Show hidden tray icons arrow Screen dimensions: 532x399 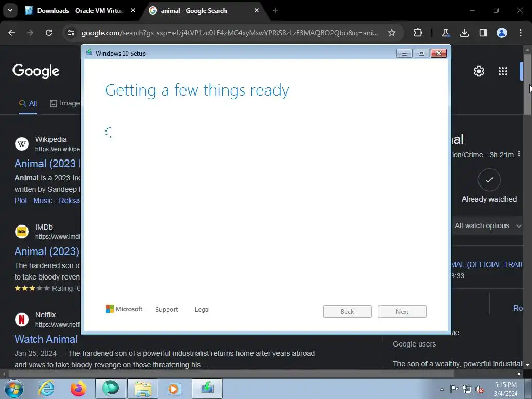(442, 389)
